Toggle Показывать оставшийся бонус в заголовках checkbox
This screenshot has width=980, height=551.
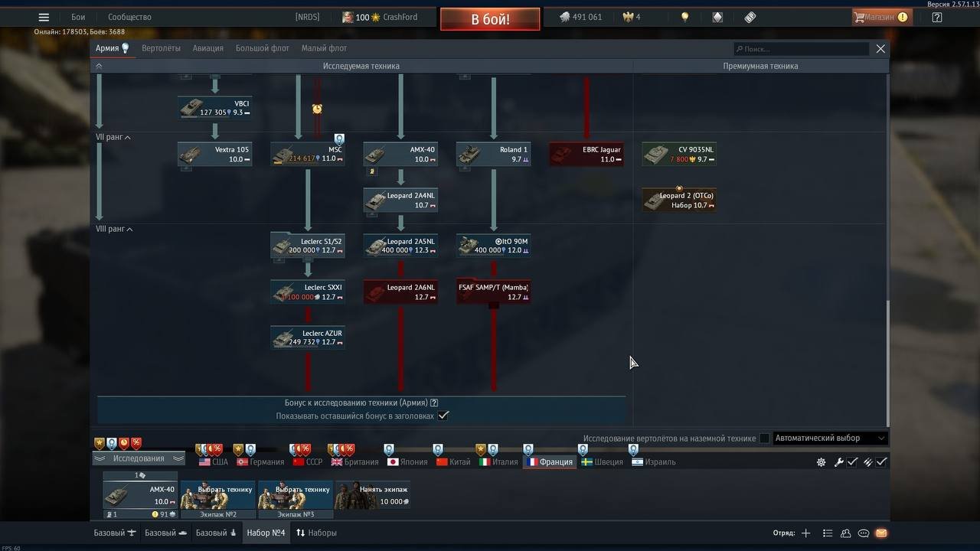(x=443, y=416)
